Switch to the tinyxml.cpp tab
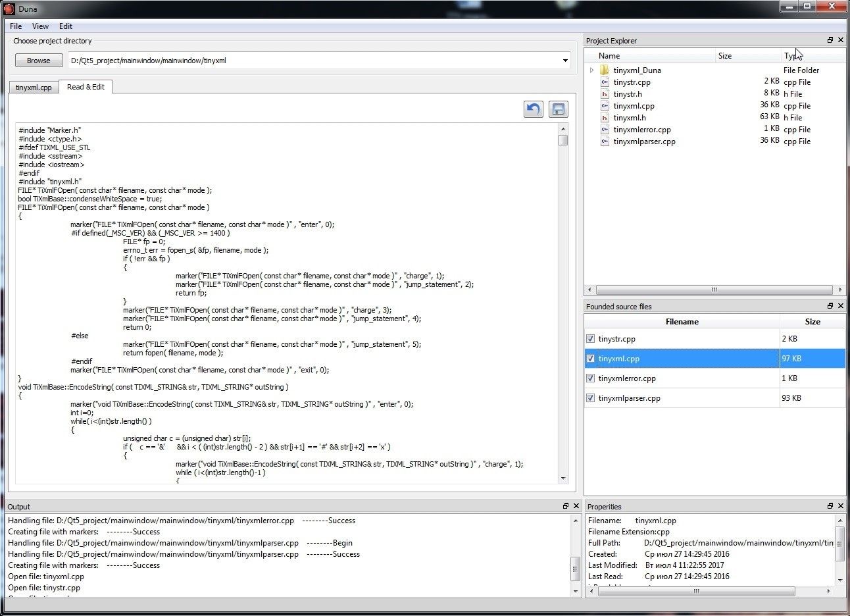Image resolution: width=850 pixels, height=616 pixels. pyautogui.click(x=34, y=88)
